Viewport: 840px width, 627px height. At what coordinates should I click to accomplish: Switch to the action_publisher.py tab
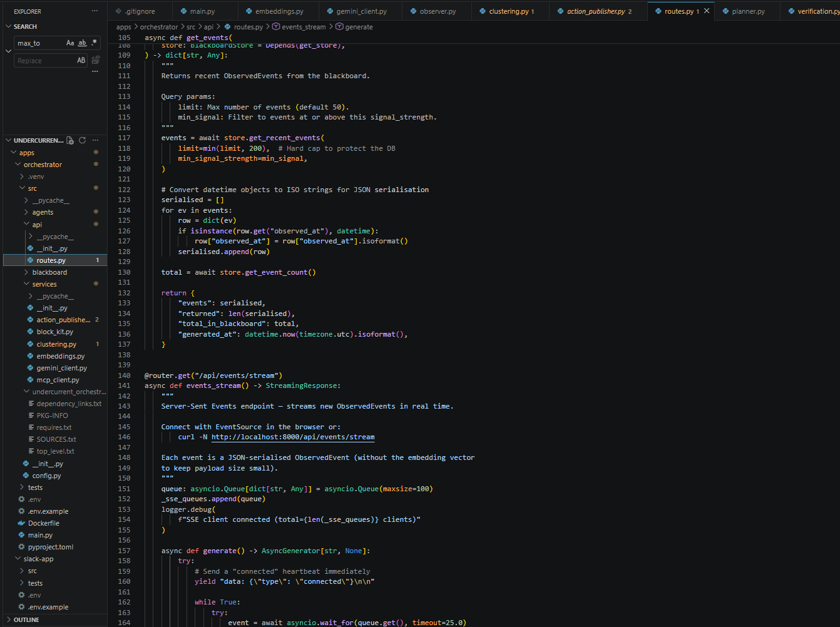click(x=595, y=11)
